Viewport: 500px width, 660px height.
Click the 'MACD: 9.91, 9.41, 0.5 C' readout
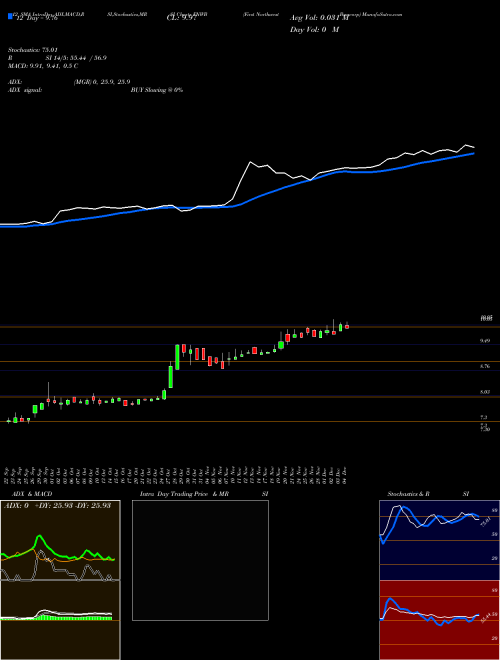tap(43, 66)
